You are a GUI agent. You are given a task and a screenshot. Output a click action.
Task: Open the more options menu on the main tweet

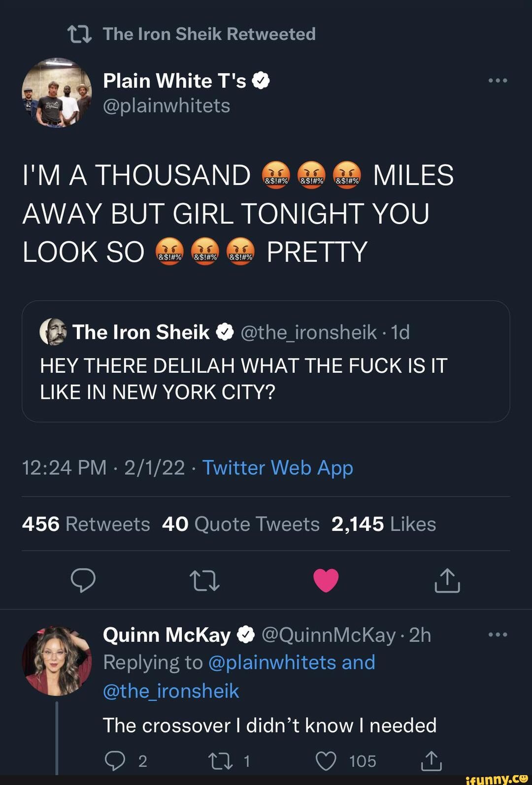499,79
